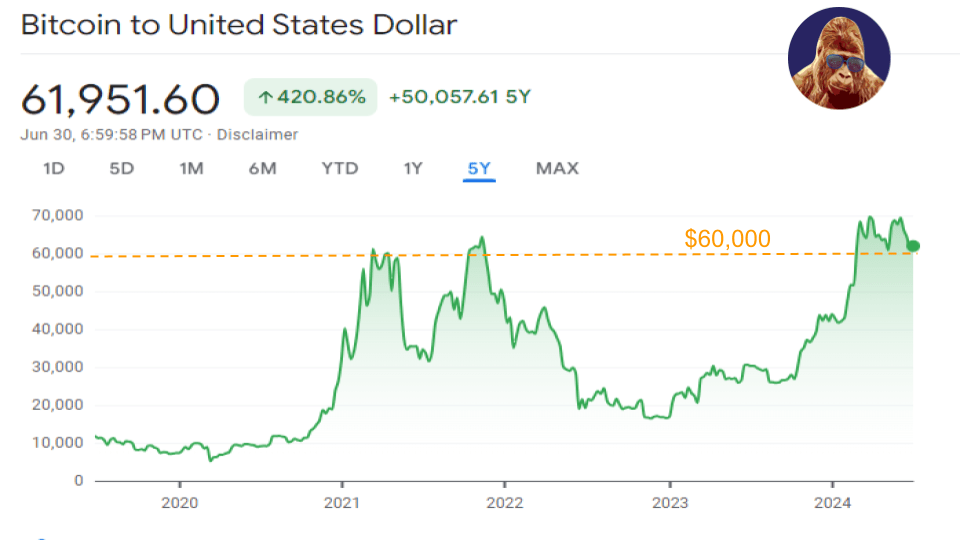Show the 1M price chart
This screenshot has width=960, height=540.
pos(191,168)
